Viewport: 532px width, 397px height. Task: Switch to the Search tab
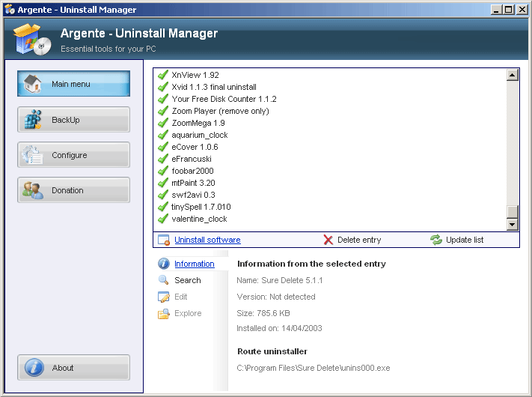(187, 280)
